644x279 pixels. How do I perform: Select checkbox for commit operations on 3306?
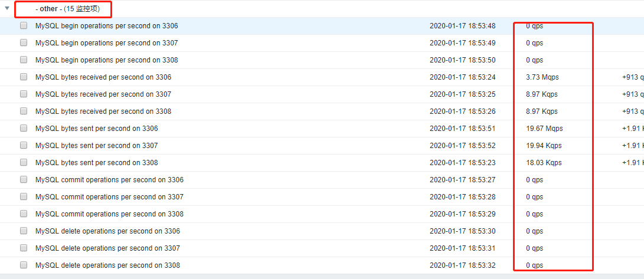(x=24, y=179)
